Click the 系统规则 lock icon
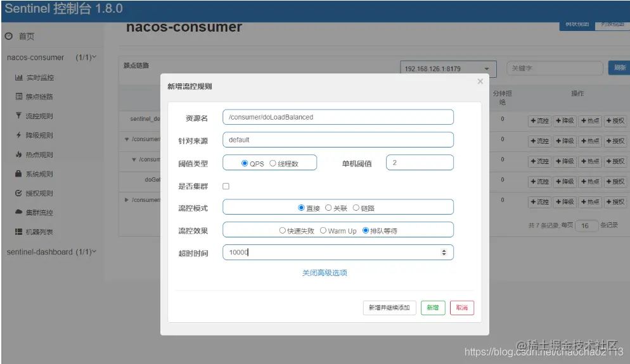This screenshot has width=630, height=364. 18,173
